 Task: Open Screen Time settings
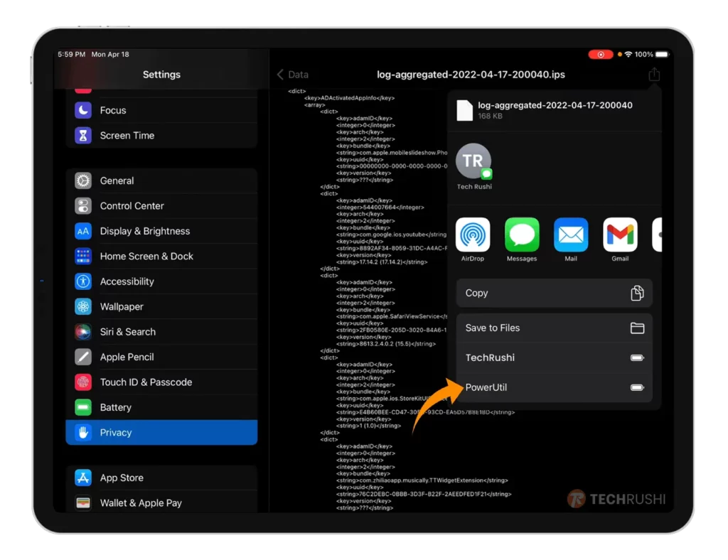161,136
